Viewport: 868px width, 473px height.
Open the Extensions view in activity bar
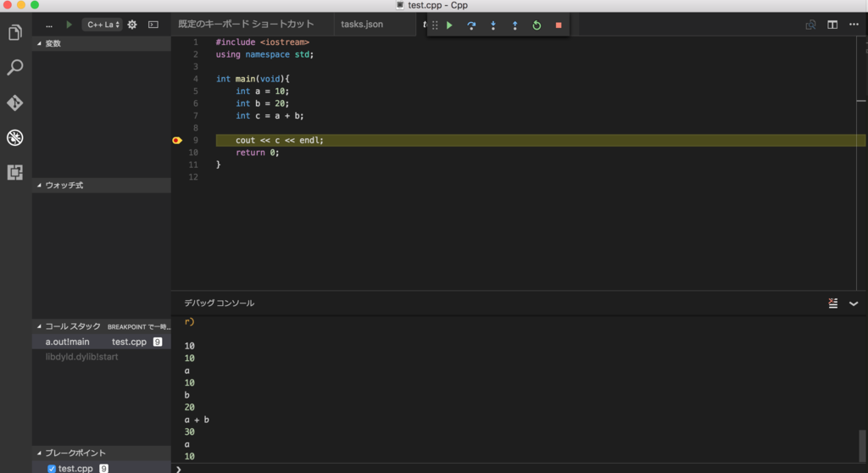pyautogui.click(x=15, y=172)
